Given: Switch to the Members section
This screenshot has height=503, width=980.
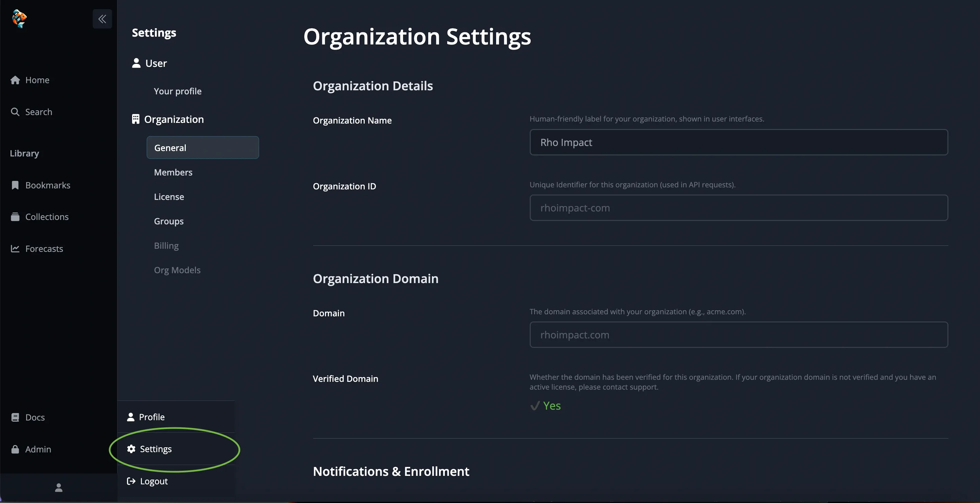Looking at the screenshot, I should 173,172.
